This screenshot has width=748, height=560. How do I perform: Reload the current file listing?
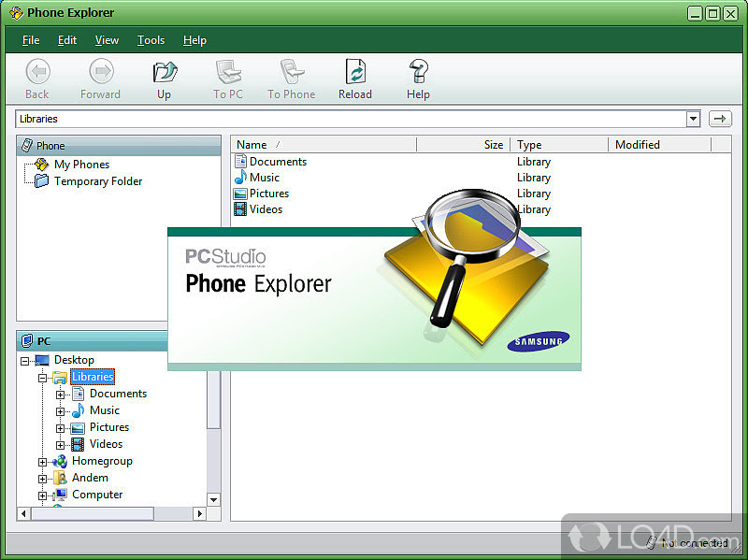coord(355,79)
